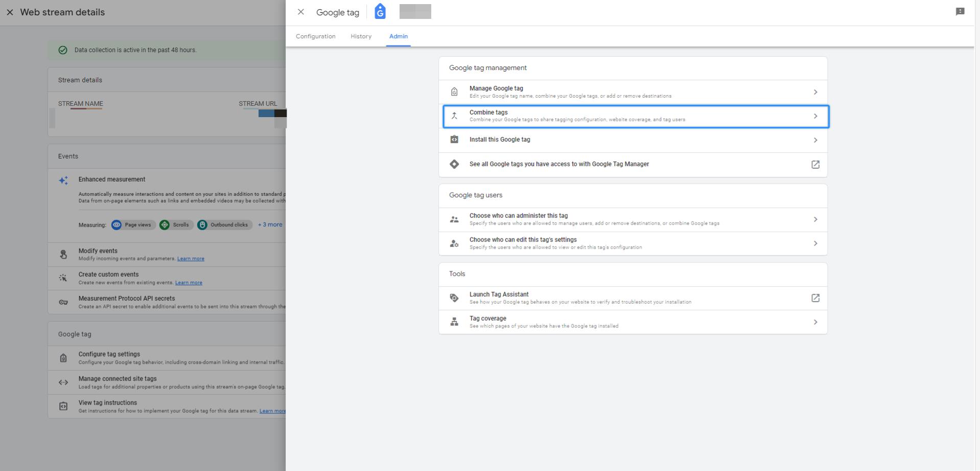Switch to the Configuration tab
This screenshot has height=471, width=980.
pyautogui.click(x=315, y=36)
